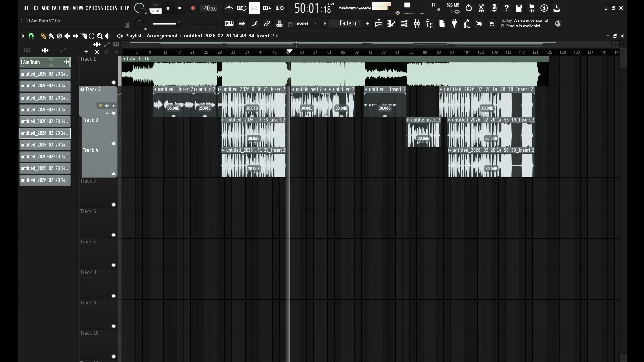644x362 pixels.
Task: Open the Piano roll view
Action: [x=391, y=24]
